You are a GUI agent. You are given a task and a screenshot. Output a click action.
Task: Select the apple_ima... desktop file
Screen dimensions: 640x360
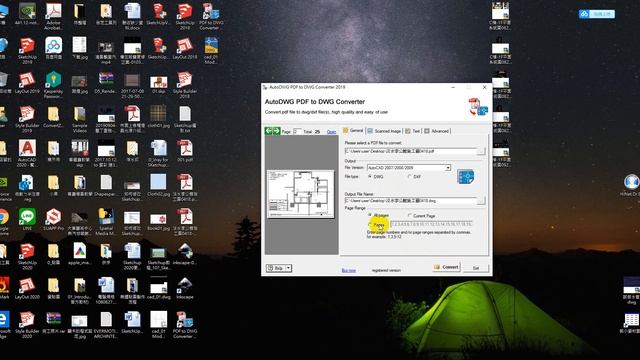click(x=80, y=254)
